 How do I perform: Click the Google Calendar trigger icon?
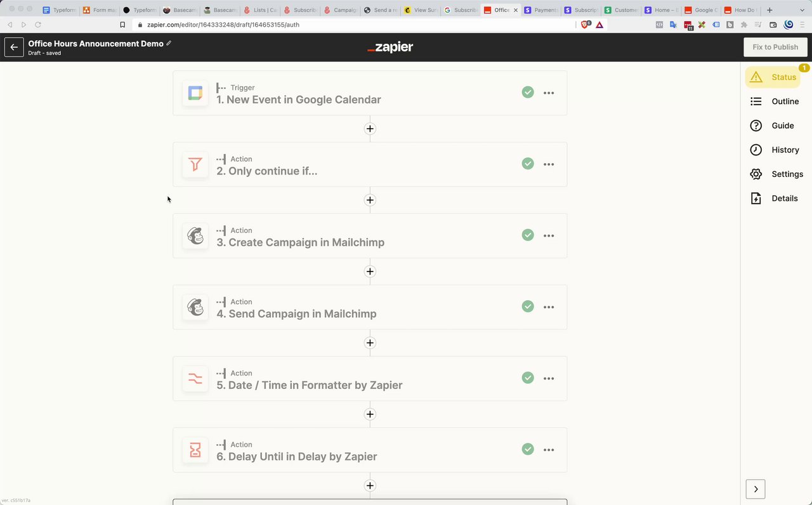(x=195, y=93)
